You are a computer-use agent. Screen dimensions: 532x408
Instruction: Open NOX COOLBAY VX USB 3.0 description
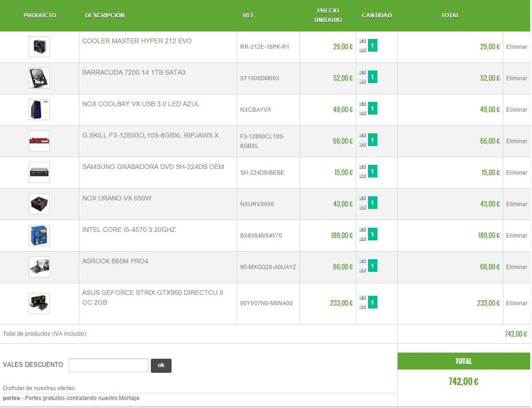pyautogui.click(x=141, y=104)
